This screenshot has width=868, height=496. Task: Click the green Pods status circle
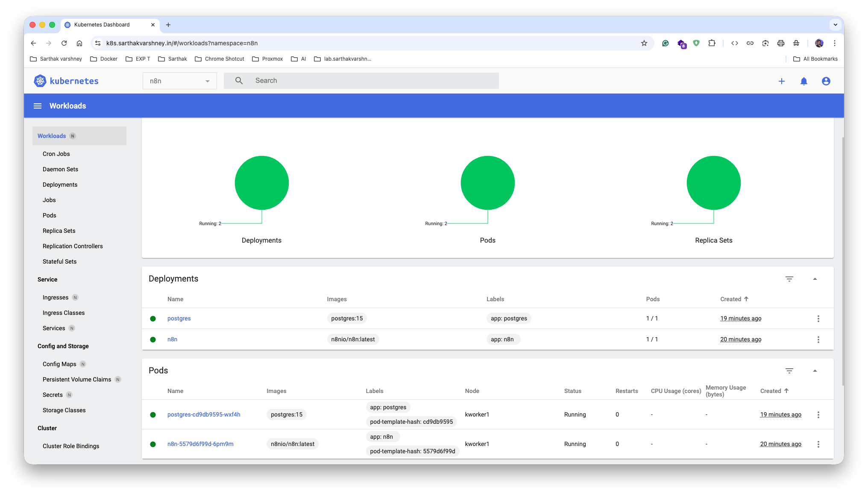tap(487, 183)
